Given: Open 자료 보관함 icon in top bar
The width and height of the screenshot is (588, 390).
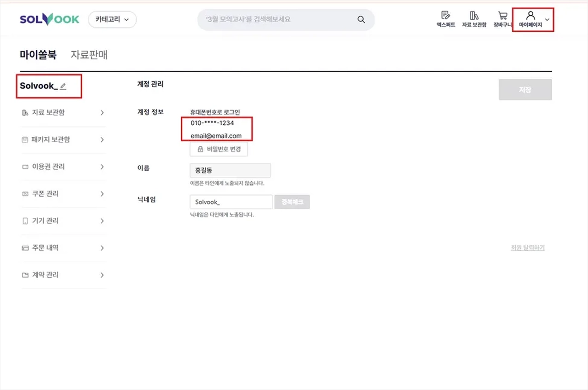Looking at the screenshot, I should [x=474, y=16].
